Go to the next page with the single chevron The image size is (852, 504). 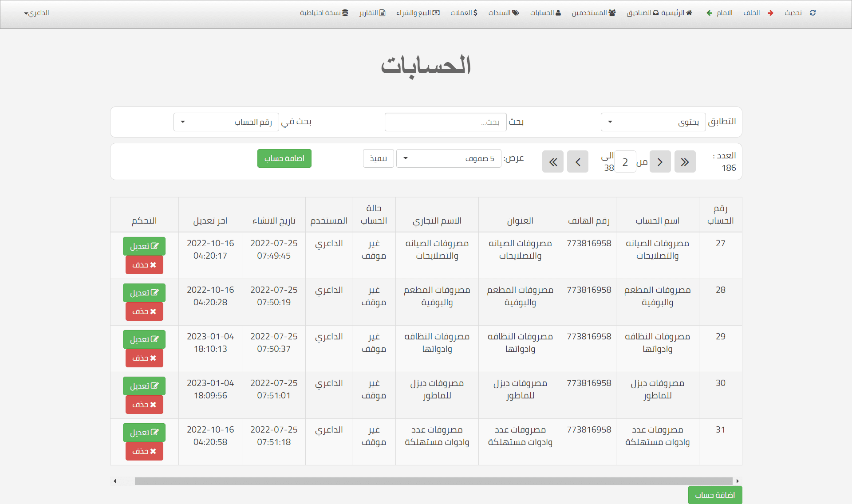578,162
